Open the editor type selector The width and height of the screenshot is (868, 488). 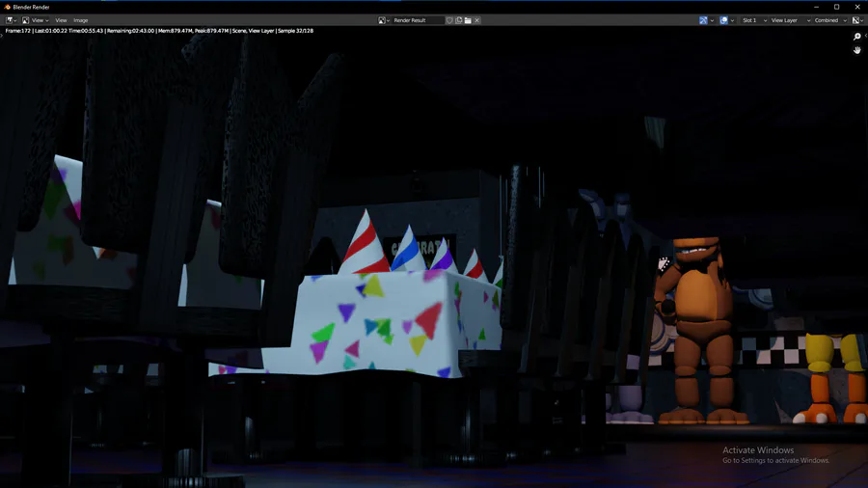point(11,20)
